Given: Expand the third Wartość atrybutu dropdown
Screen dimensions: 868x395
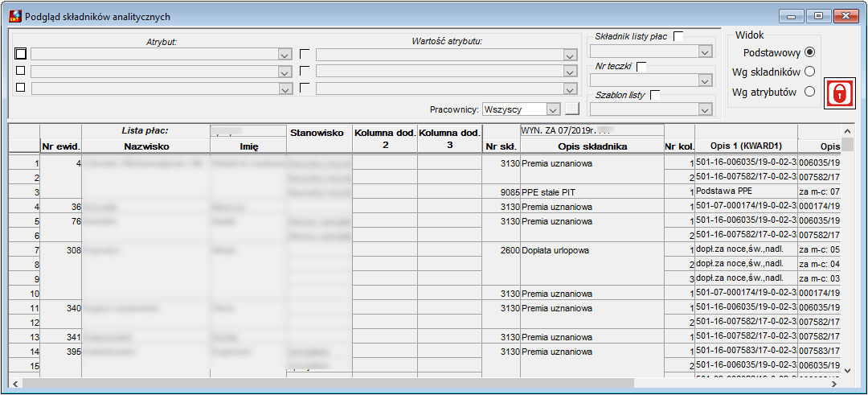Looking at the screenshot, I should point(570,88).
